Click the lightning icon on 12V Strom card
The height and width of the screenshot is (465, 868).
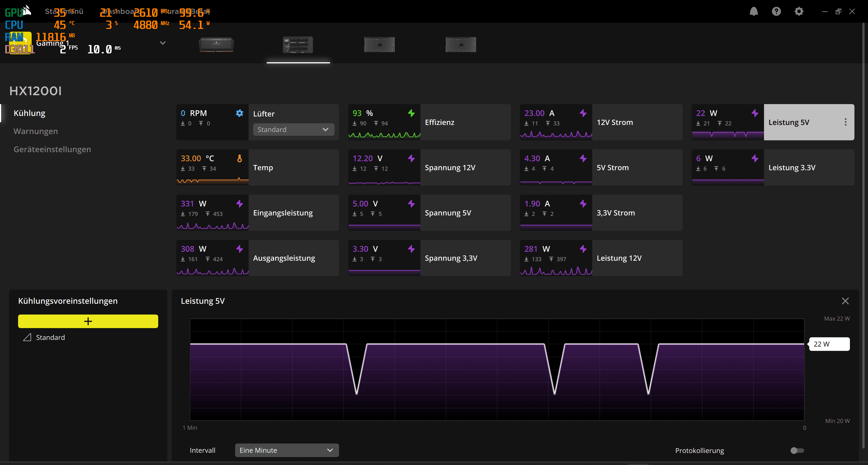click(x=583, y=113)
